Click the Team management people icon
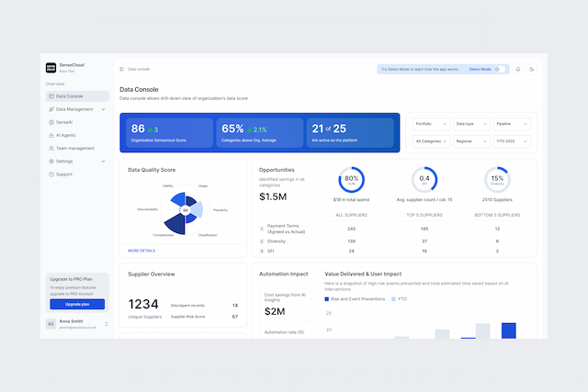This screenshot has width=588, height=392. pyautogui.click(x=51, y=148)
